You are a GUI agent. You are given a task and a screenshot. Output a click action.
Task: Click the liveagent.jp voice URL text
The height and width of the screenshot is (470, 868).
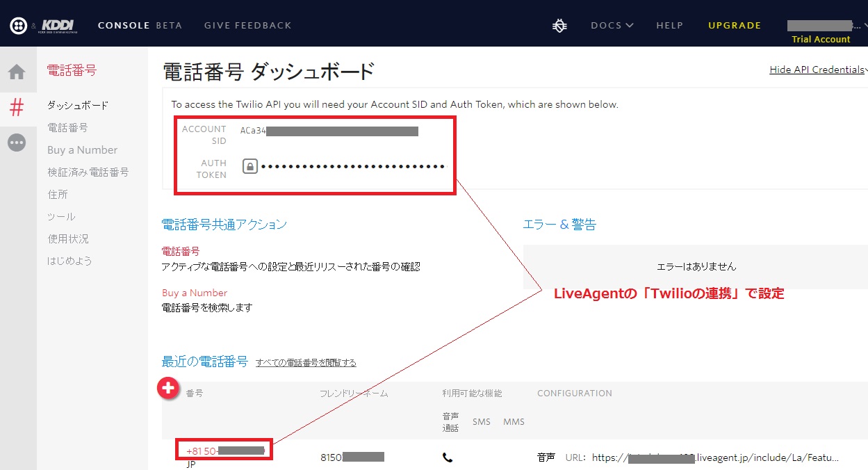click(715, 457)
